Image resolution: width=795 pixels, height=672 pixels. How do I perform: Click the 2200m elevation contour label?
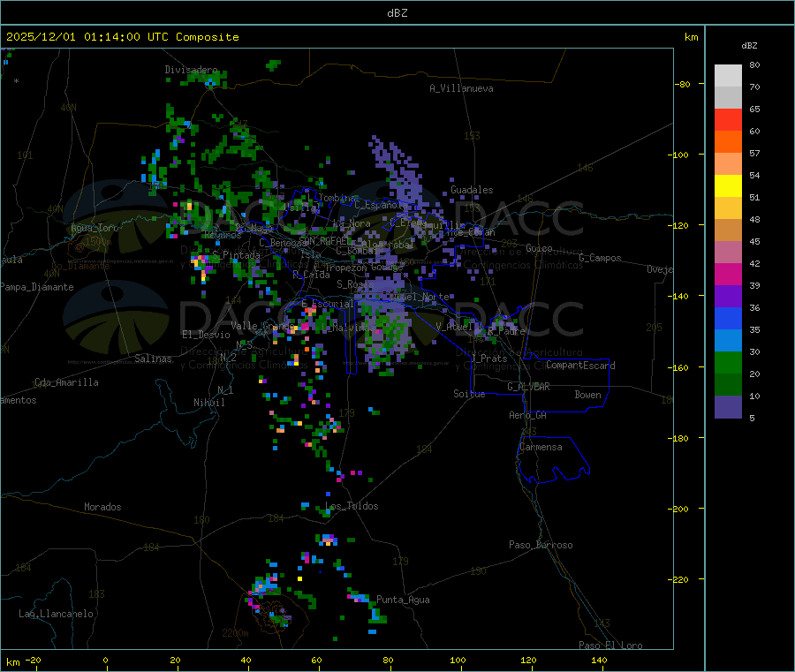tap(235, 633)
